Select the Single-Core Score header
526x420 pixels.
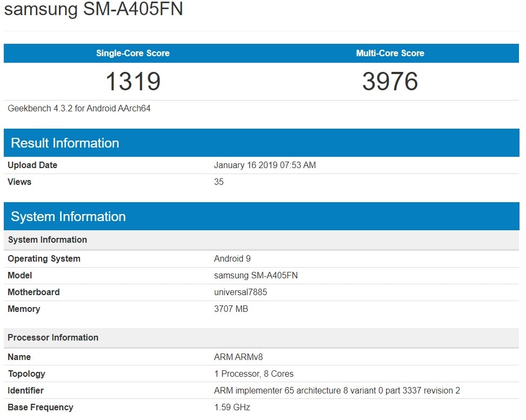pyautogui.click(x=133, y=53)
